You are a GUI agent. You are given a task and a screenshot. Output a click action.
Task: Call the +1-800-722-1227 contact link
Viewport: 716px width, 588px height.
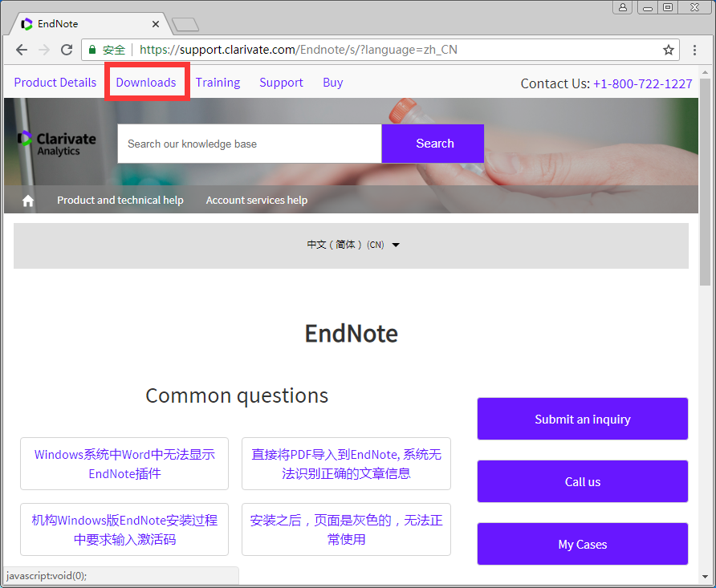pos(642,84)
